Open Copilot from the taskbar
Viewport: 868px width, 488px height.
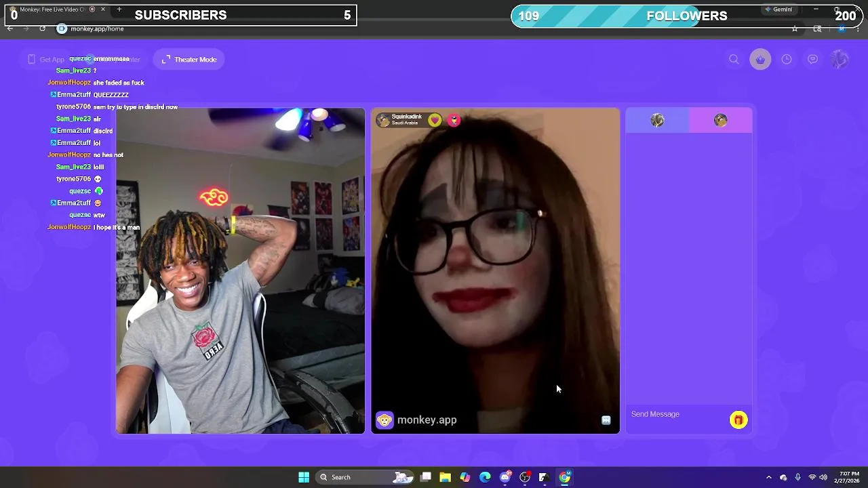[x=465, y=477]
